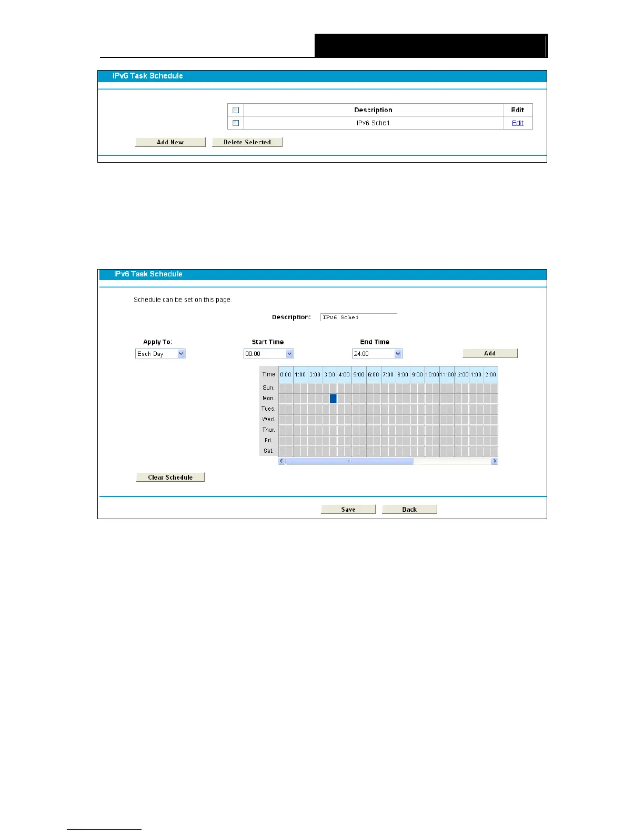Tick the header select-all checkbox beside Description
This screenshot has height=834, width=644.
click(236, 110)
